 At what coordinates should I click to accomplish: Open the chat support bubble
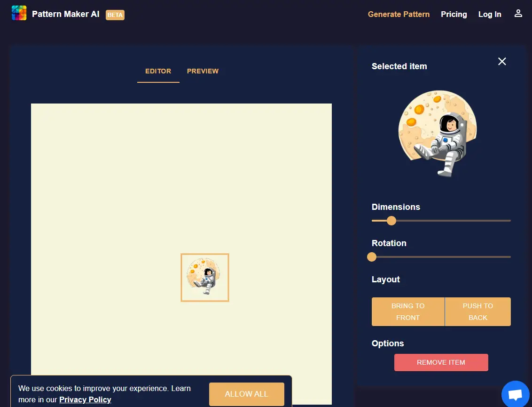click(515, 394)
